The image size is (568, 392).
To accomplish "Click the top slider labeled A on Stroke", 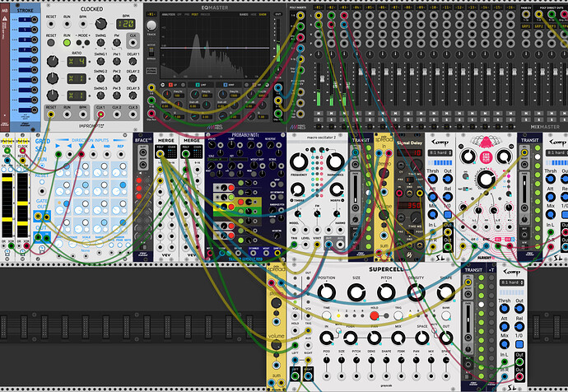I will [x=25, y=20].
